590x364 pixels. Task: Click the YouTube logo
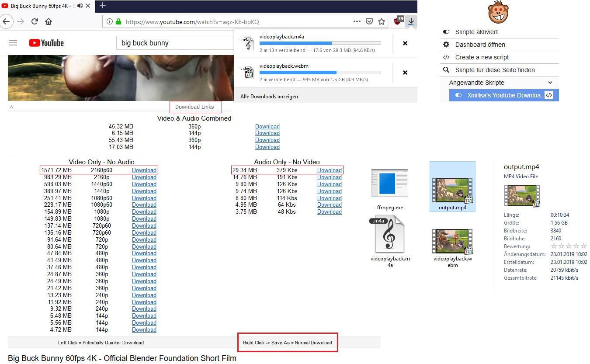(46, 43)
